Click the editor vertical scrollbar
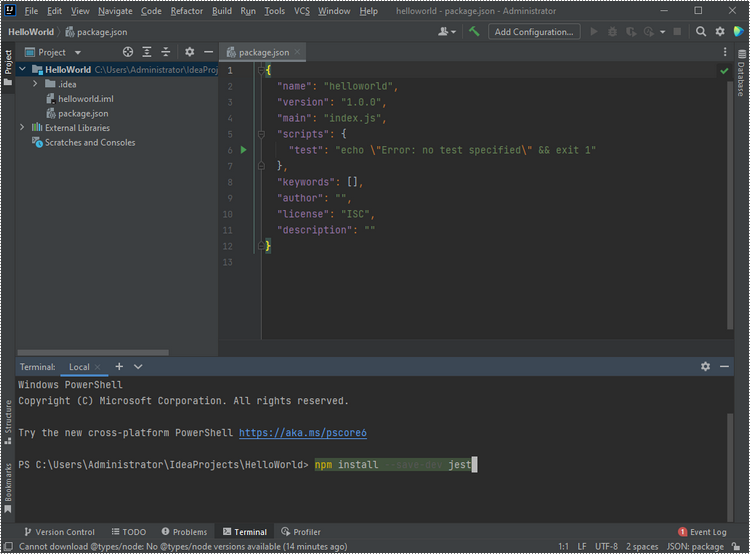 (730, 205)
